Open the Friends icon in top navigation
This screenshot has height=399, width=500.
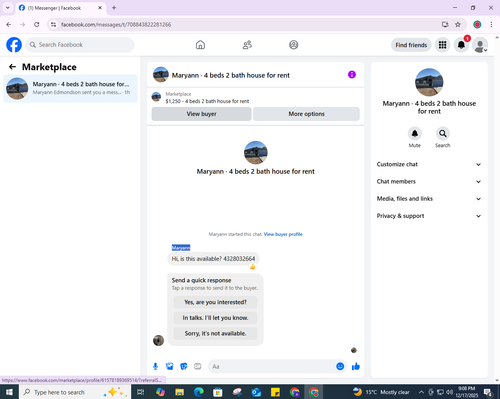pyautogui.click(x=247, y=45)
